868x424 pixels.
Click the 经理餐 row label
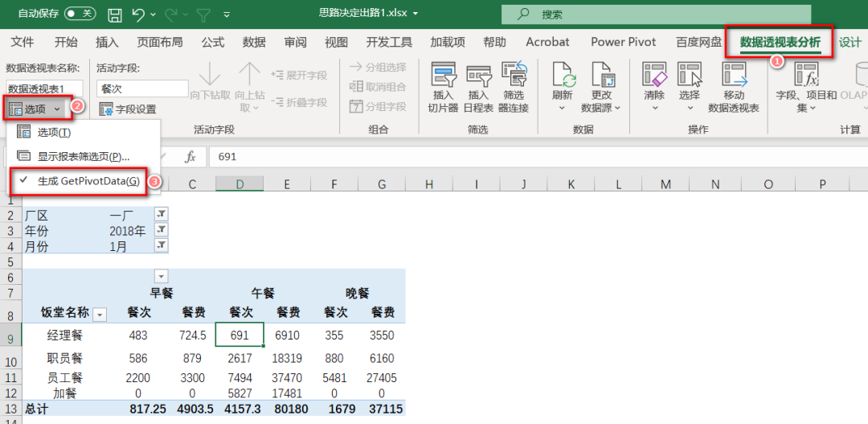(x=65, y=335)
